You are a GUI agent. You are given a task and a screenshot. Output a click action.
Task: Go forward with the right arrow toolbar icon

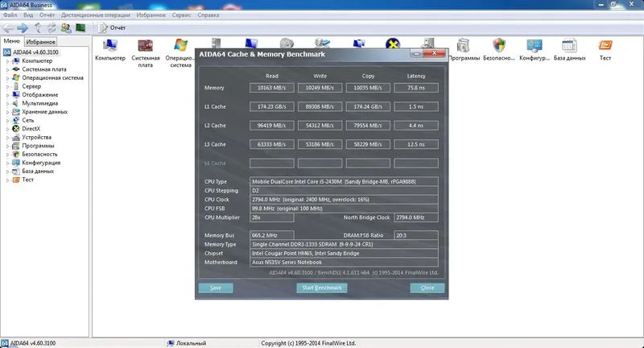pyautogui.click(x=23, y=28)
